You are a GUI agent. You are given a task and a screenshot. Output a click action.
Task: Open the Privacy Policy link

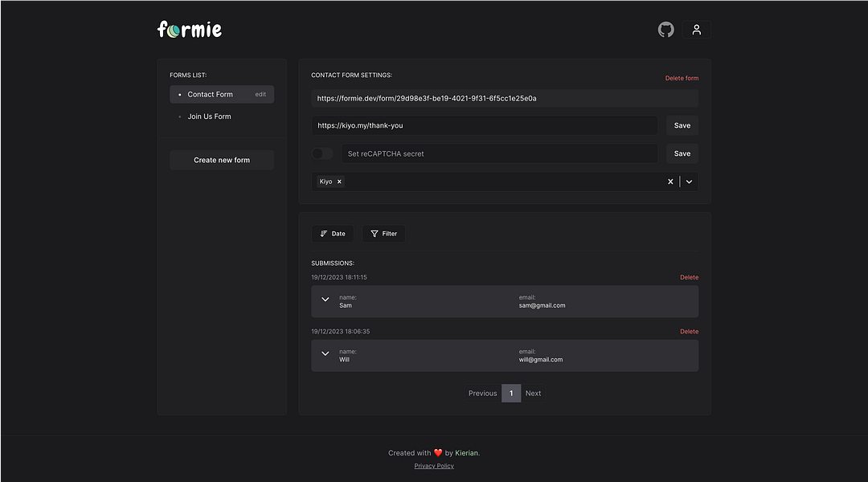434,466
